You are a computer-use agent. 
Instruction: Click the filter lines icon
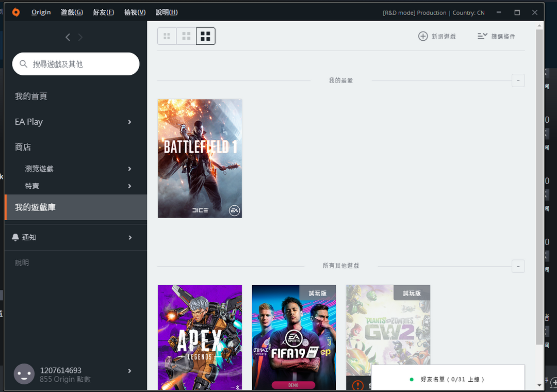482,36
